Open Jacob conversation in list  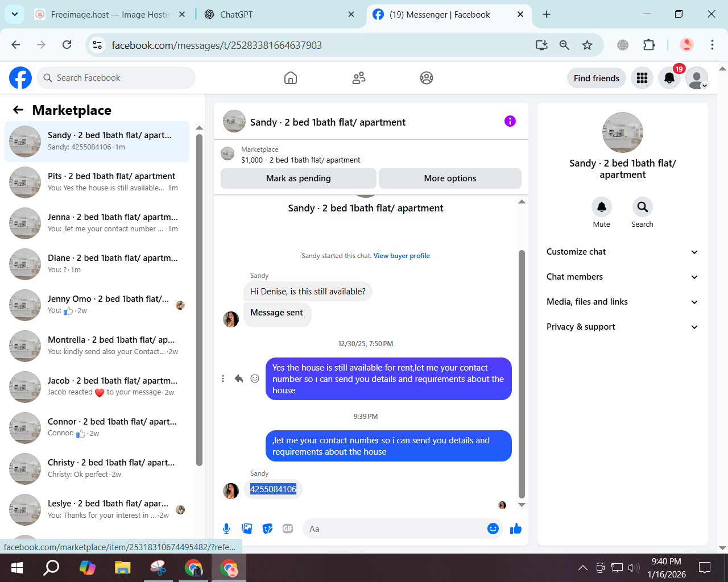pyautogui.click(x=97, y=387)
